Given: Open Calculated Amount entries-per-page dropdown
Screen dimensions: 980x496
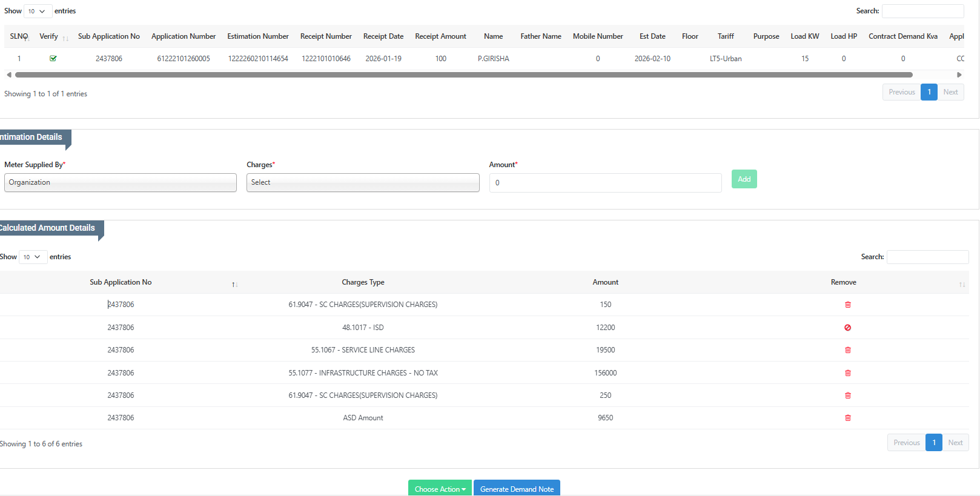Looking at the screenshot, I should tap(33, 257).
